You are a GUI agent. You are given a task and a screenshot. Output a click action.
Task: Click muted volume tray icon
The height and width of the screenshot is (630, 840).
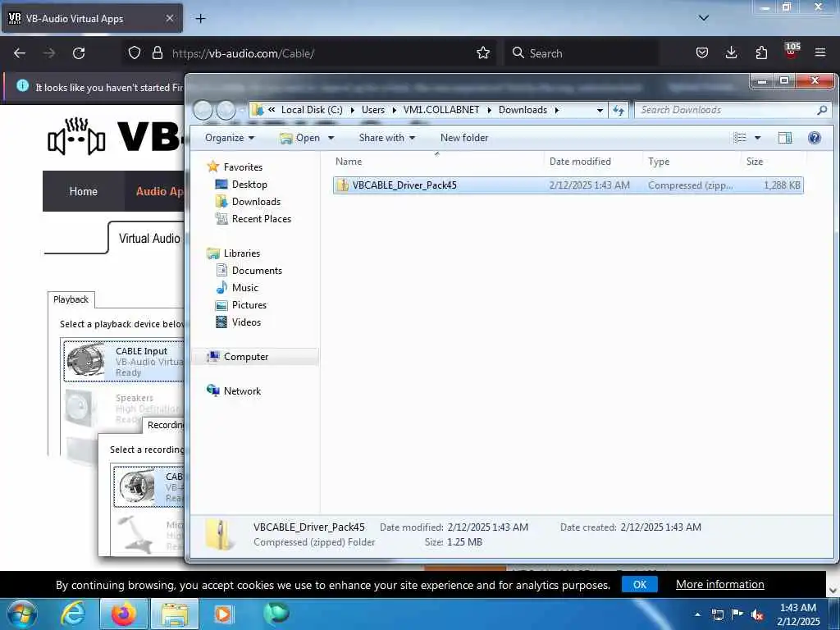pyautogui.click(x=757, y=615)
